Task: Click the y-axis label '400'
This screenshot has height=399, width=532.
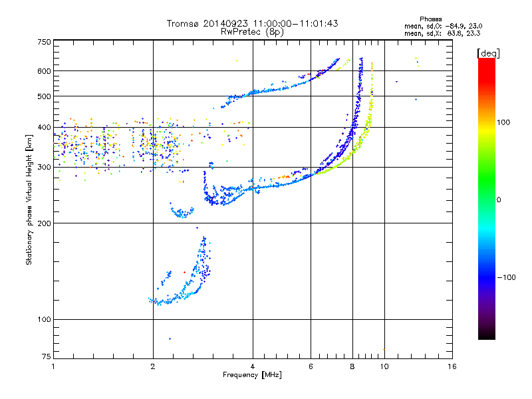Action: [44, 128]
